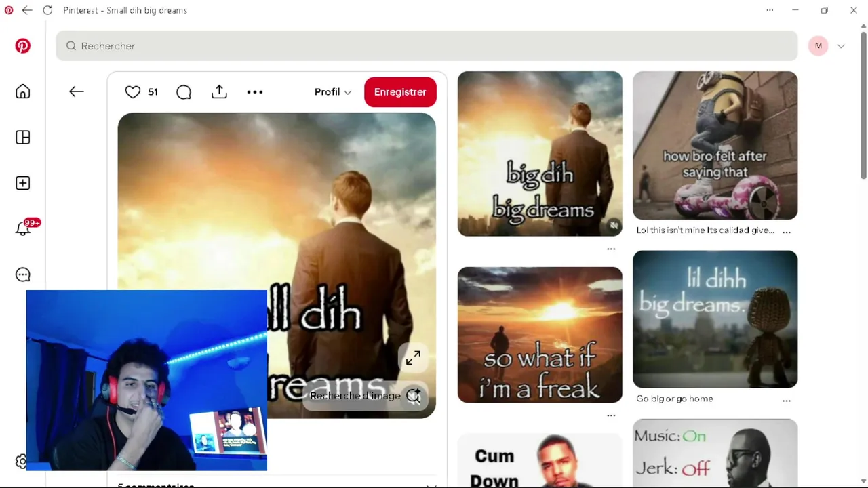Focus the Rechercher search field
This screenshot has width=868, height=488.
[427, 46]
